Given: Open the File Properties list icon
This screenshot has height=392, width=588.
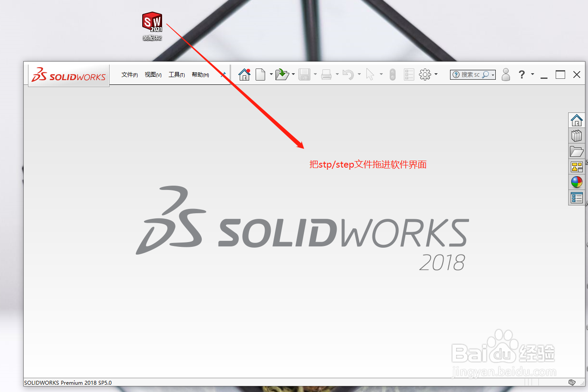Looking at the screenshot, I should pos(409,75).
